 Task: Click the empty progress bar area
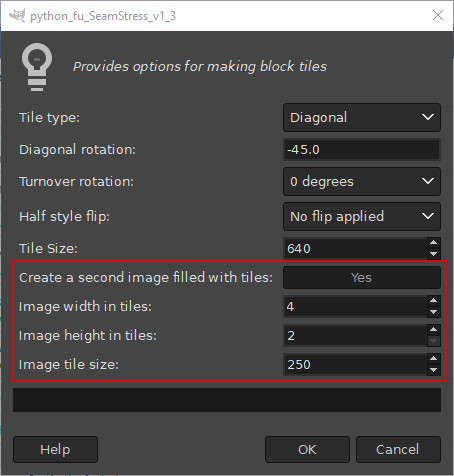point(227,400)
